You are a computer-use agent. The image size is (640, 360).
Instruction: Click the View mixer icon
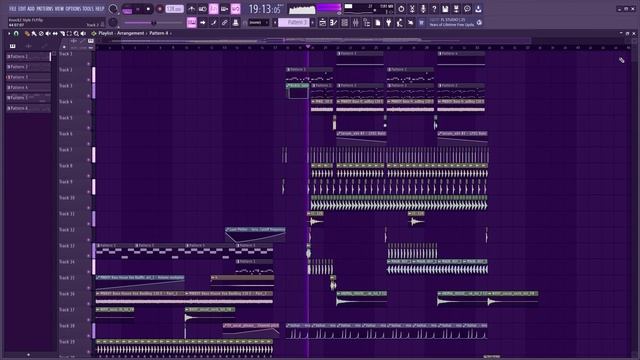tap(356, 23)
